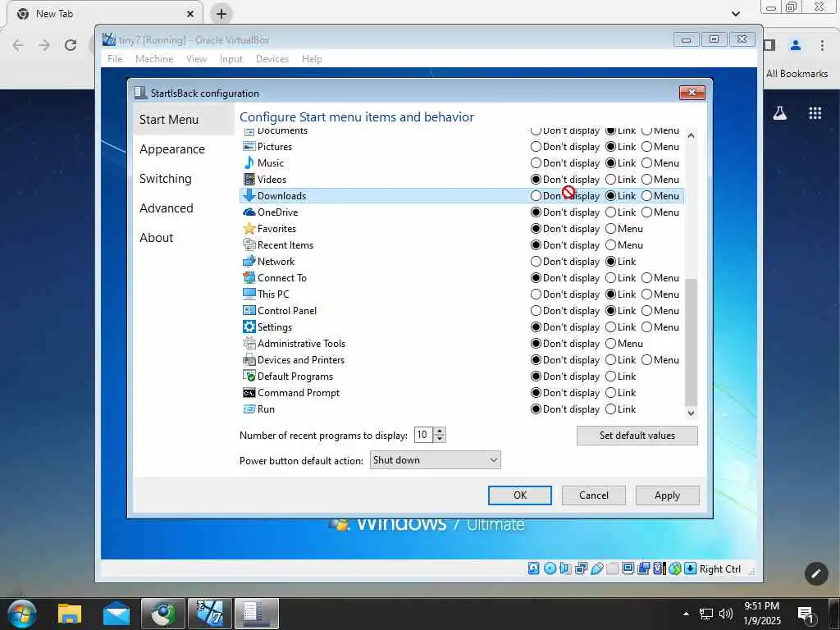The height and width of the screenshot is (630, 840).
Task: Set Downloads to Menu
Action: click(646, 195)
